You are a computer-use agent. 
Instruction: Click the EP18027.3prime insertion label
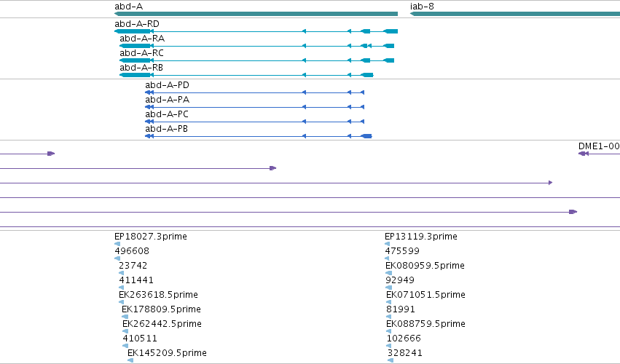(151, 237)
